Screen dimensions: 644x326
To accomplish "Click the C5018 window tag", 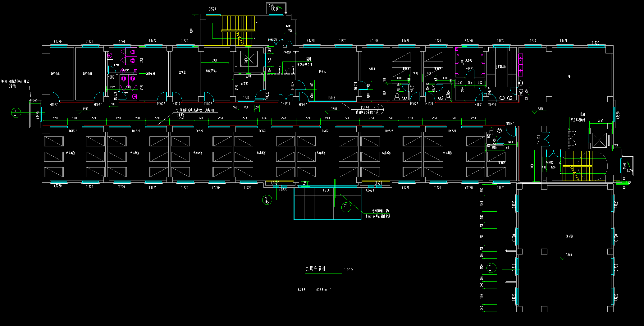I will coord(331,98).
